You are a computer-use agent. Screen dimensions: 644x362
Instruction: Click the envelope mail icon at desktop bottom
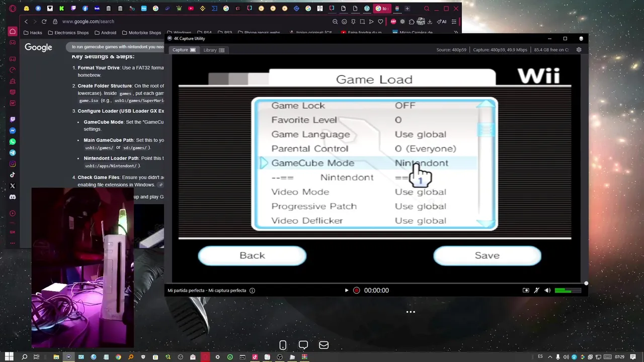[x=324, y=345]
